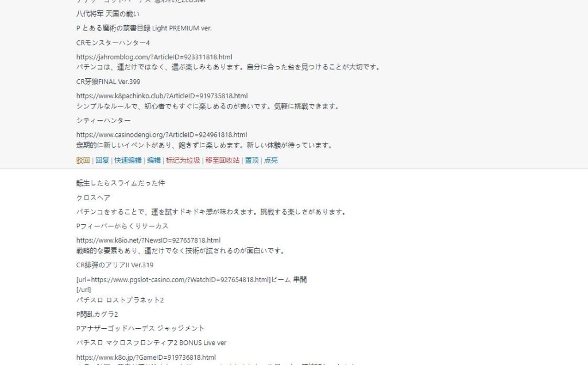588x365 pixels.
Task: Click the 驳回 unapprove action link
Action: click(x=83, y=160)
